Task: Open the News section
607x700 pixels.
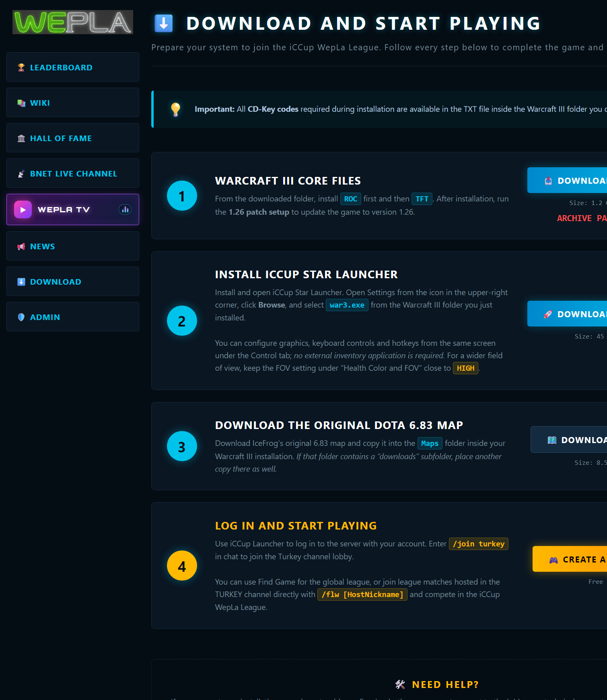Action: [x=73, y=246]
